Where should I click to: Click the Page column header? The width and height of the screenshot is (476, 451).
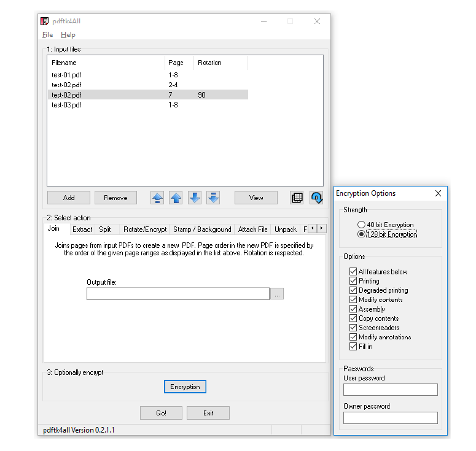[x=179, y=63]
